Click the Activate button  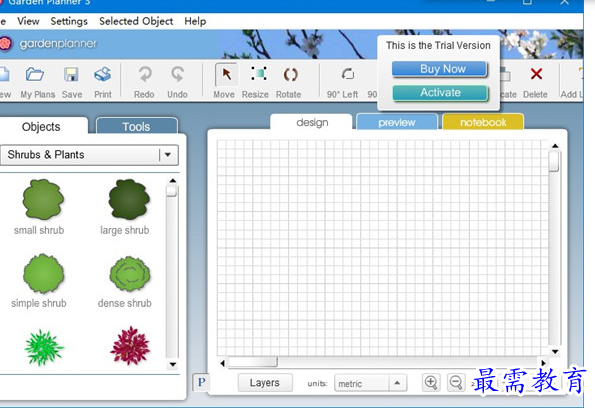pyautogui.click(x=440, y=93)
